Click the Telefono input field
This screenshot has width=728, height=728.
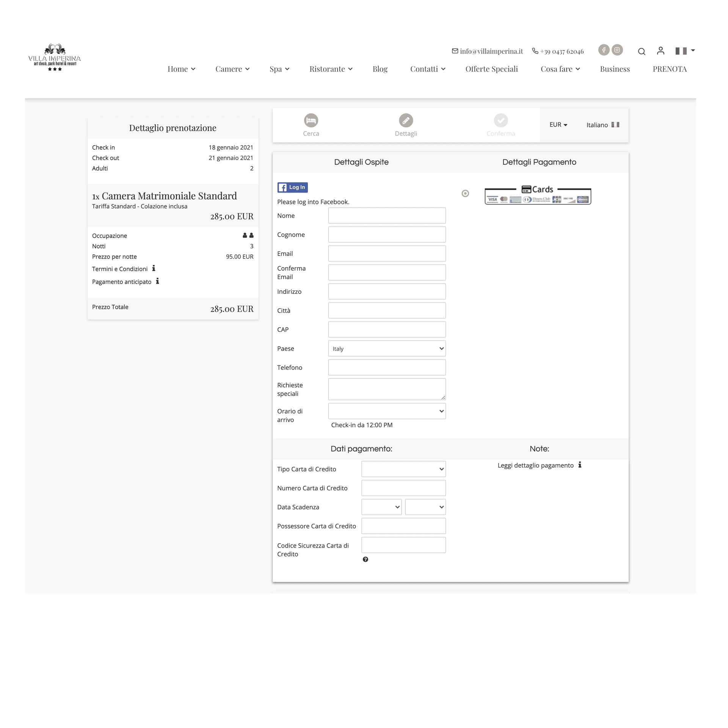click(387, 367)
